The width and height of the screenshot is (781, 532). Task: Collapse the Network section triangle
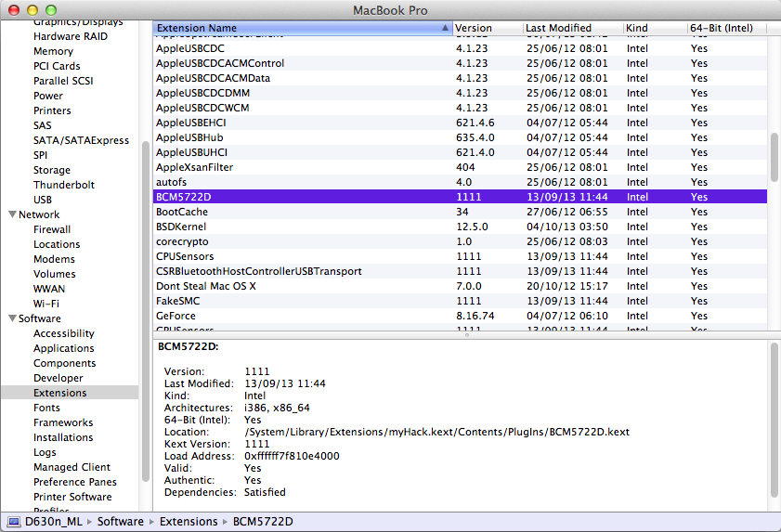(x=10, y=214)
